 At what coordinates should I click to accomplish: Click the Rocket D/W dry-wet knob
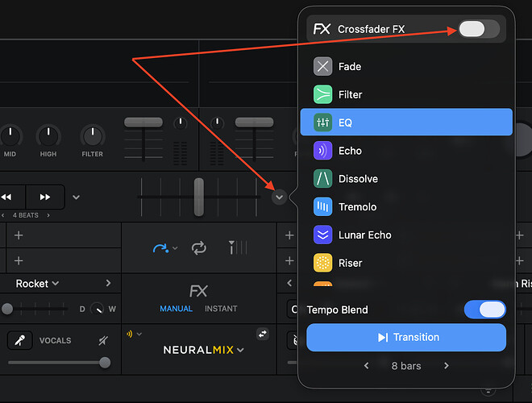pyautogui.click(x=98, y=309)
